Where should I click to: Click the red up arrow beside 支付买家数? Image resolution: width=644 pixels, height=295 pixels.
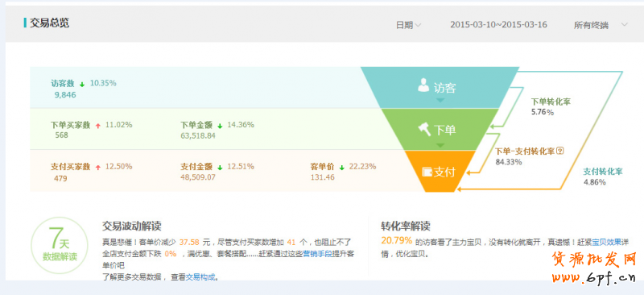(97, 168)
